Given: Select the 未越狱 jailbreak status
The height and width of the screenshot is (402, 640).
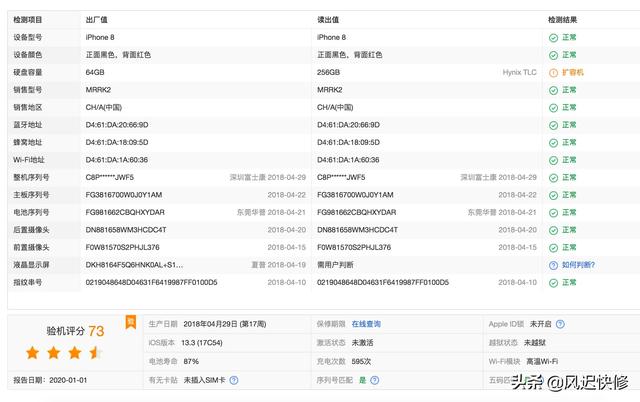Looking at the screenshot, I should [x=535, y=343].
